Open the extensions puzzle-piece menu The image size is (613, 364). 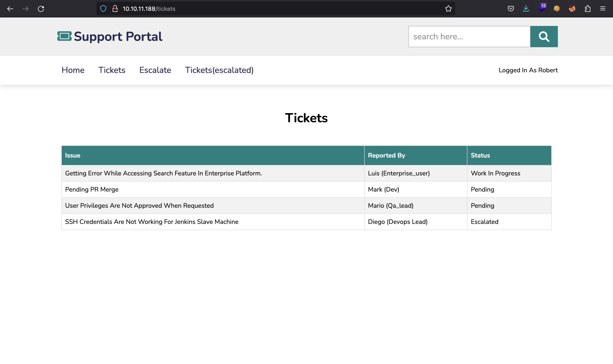click(587, 9)
